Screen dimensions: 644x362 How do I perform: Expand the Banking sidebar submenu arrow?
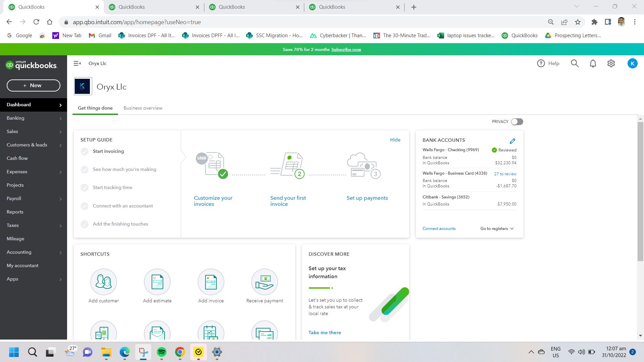point(60,118)
